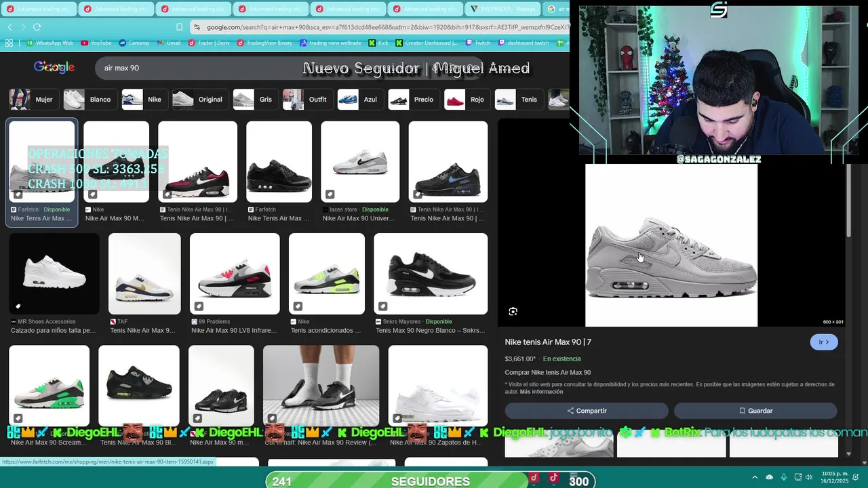Open the trading view weltrade bookmark
Screen dimensions: 868x488
tap(330, 43)
